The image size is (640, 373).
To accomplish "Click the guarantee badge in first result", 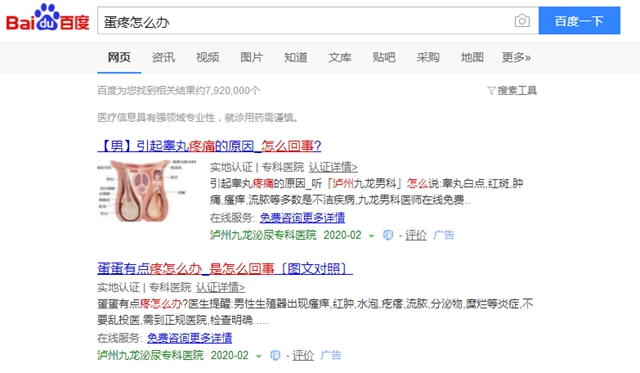I will [x=388, y=235].
